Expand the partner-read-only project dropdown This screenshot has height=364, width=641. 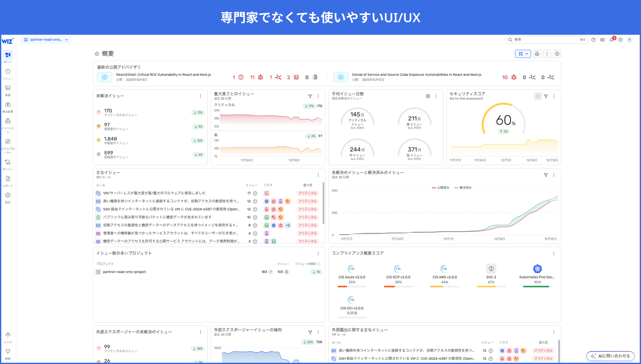tap(46, 40)
